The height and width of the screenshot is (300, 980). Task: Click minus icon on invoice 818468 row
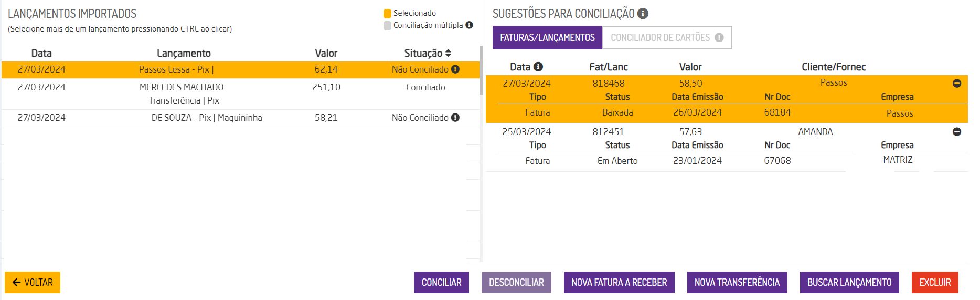pos(957,84)
